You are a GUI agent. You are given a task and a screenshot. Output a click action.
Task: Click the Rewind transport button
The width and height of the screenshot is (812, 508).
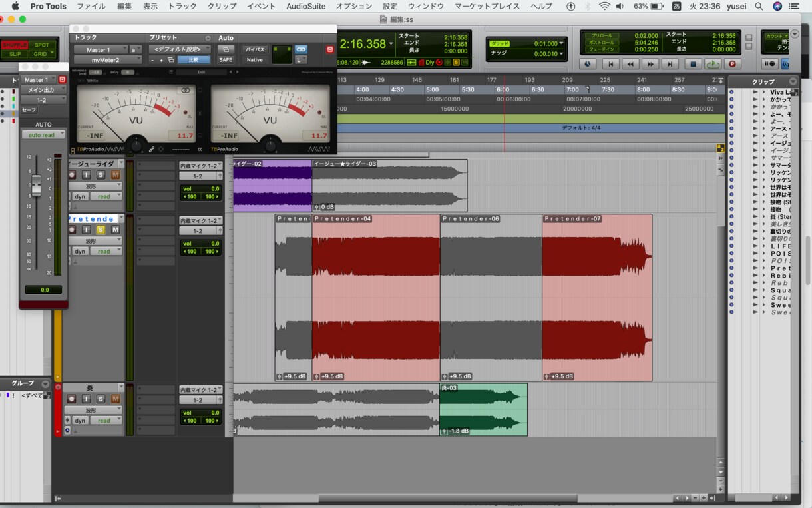630,64
